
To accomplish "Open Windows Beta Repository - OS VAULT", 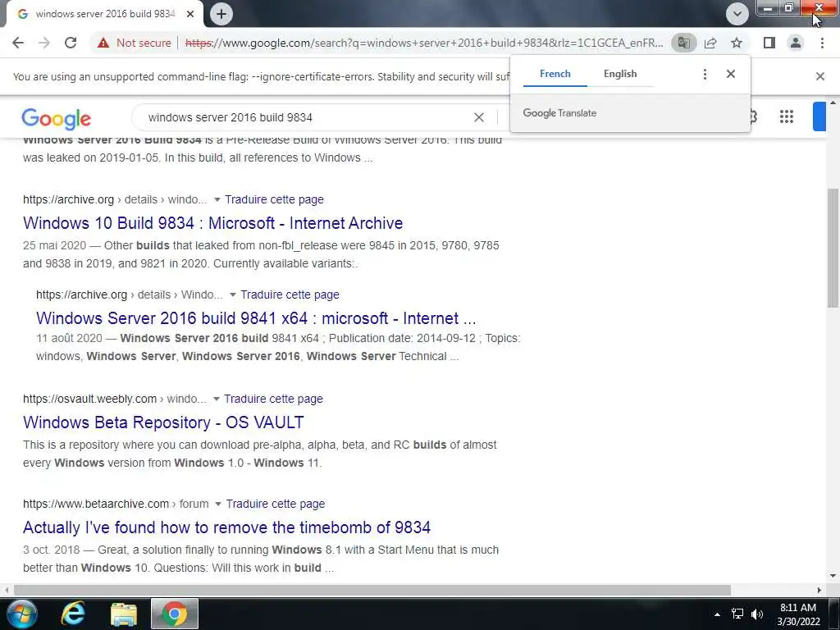I will (x=163, y=422).
